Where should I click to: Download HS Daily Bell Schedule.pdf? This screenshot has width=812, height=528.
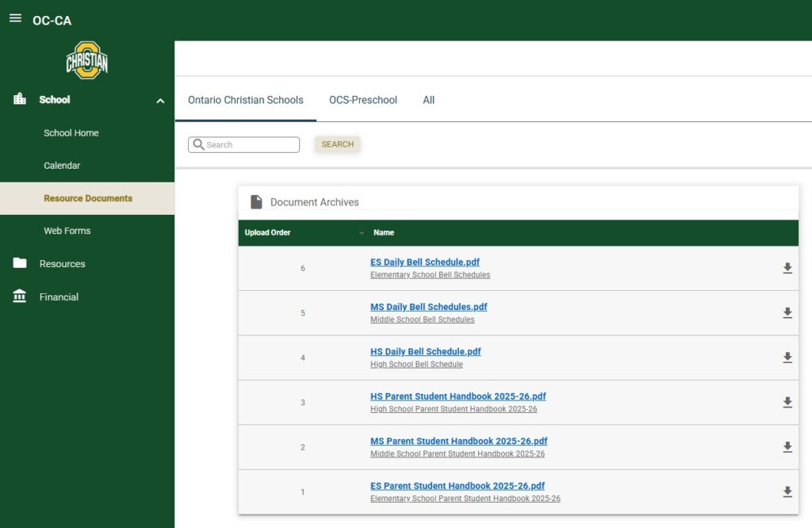(787, 358)
